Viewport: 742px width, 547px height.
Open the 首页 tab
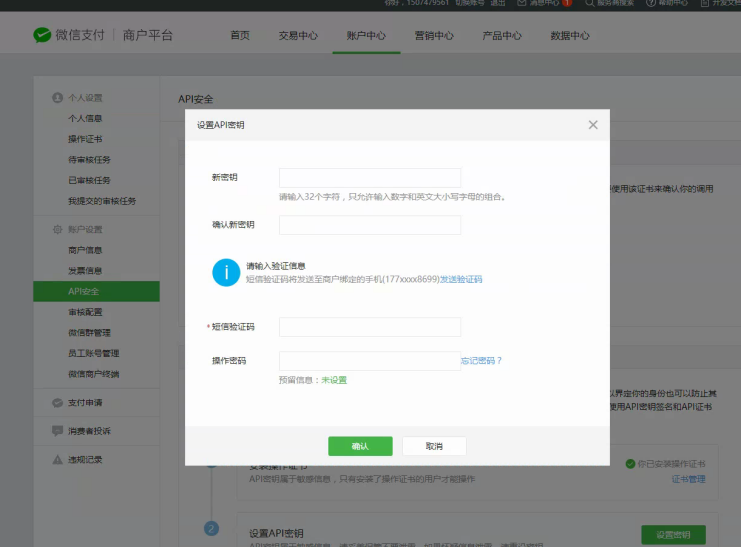pos(240,35)
